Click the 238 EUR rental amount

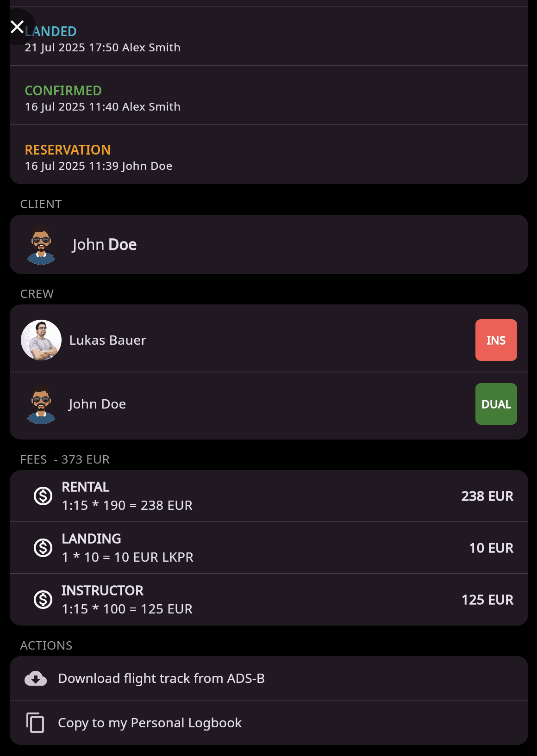487,496
